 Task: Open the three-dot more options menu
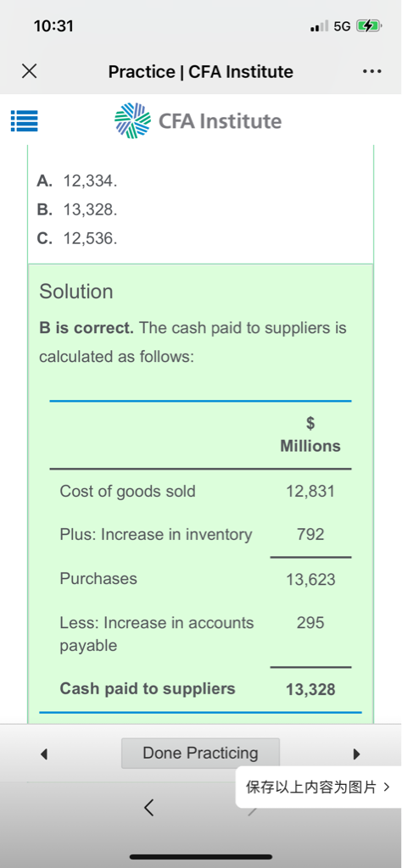pos(371,72)
